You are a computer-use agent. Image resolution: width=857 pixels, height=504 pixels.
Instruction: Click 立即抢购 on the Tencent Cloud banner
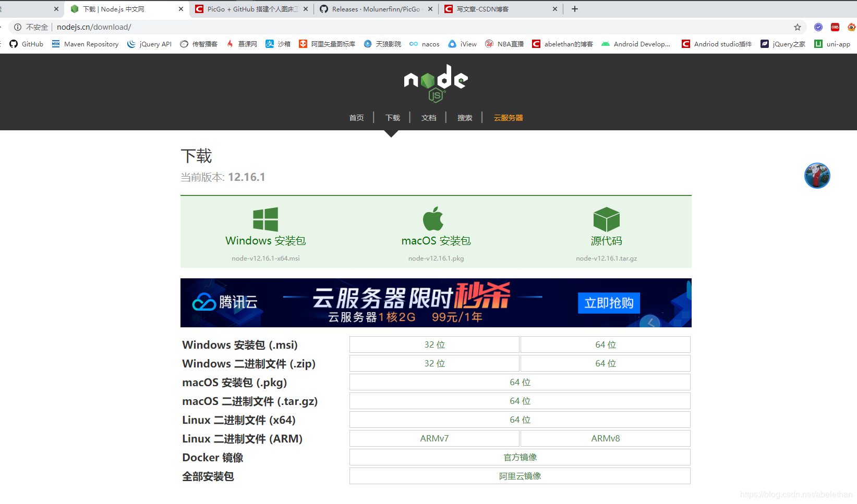point(609,303)
